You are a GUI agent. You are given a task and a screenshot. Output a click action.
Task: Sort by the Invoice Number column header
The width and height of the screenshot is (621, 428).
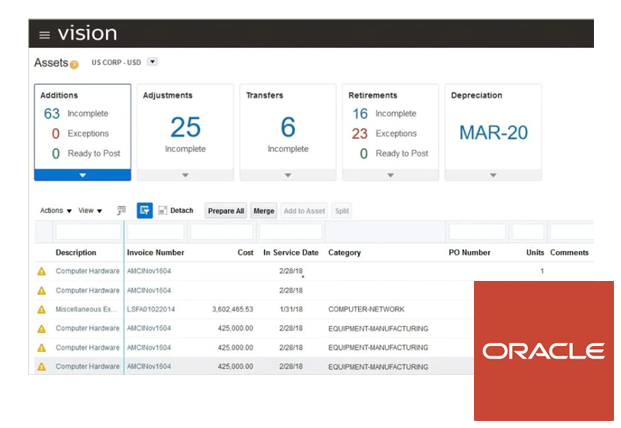[155, 253]
